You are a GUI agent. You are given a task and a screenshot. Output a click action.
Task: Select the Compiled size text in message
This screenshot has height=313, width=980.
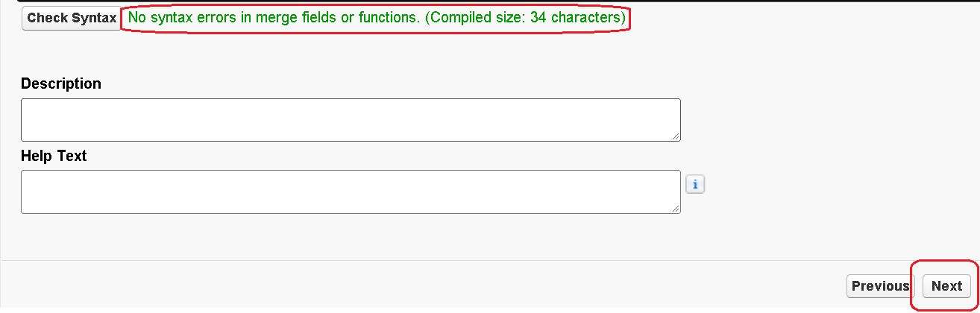pos(525,18)
